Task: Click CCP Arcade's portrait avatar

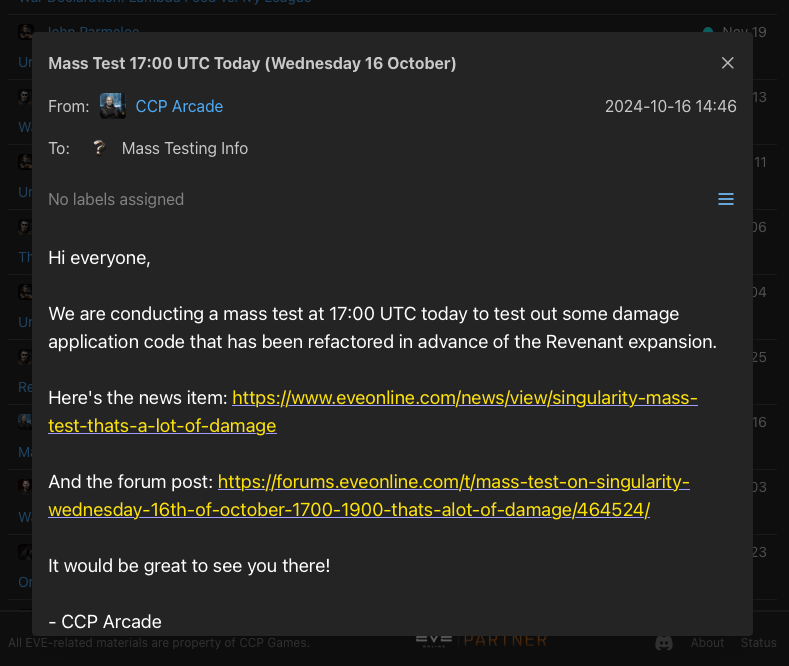Action: [113, 106]
